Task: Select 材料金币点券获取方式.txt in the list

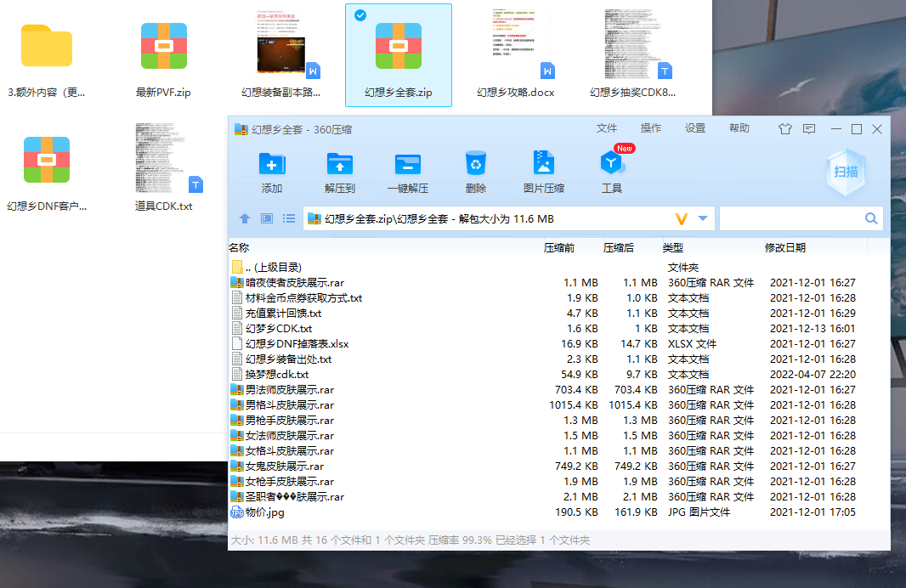Action: click(x=558, y=298)
